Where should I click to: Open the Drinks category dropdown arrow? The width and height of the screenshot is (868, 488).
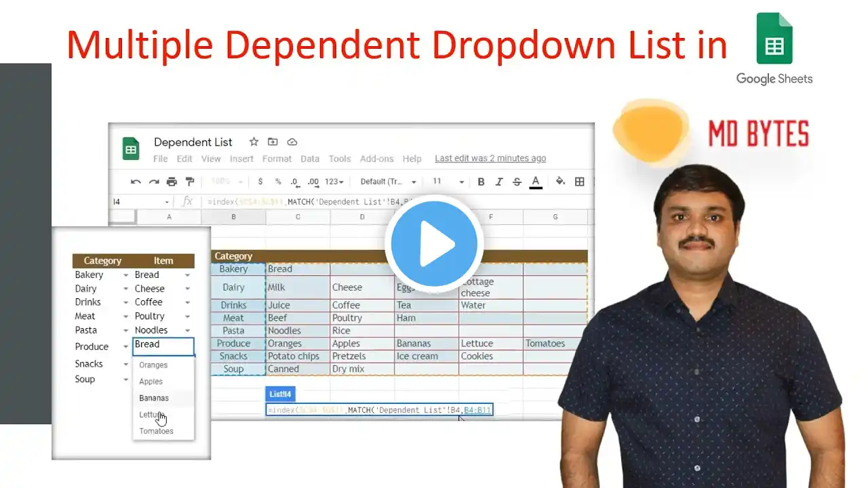(x=125, y=302)
